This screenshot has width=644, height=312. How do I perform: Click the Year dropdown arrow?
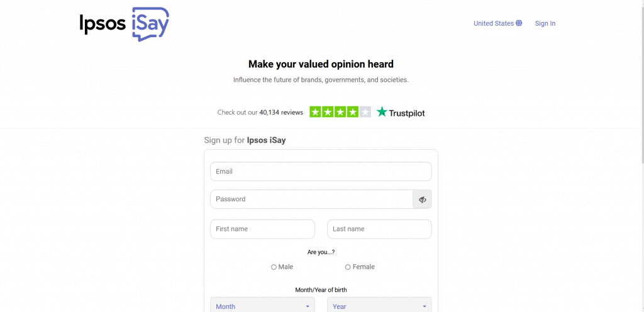[425, 307]
